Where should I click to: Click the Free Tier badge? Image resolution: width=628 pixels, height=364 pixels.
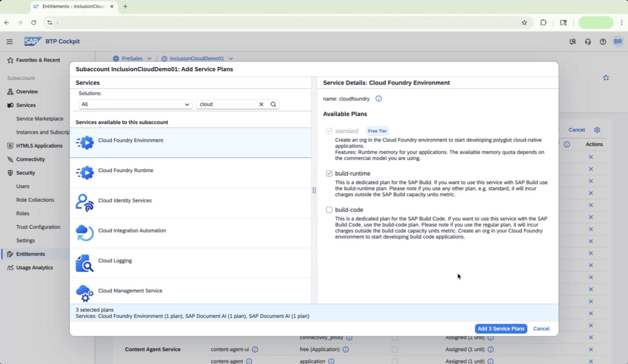tap(377, 131)
